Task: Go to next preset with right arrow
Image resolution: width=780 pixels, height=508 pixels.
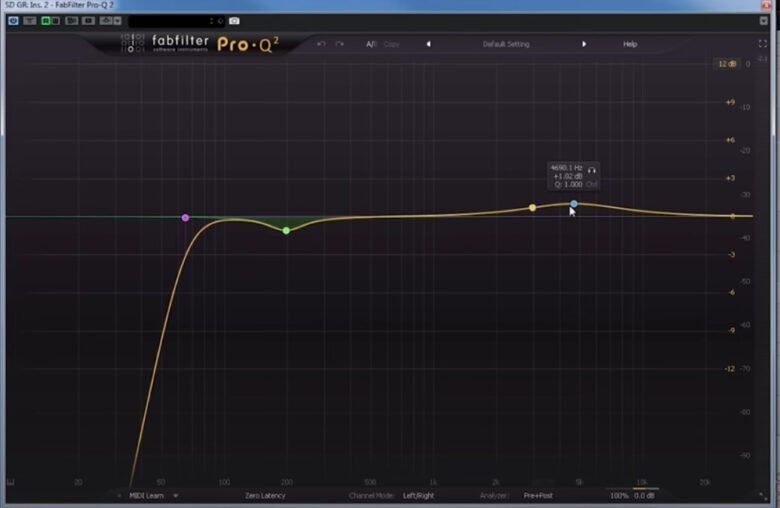Action: click(x=584, y=44)
